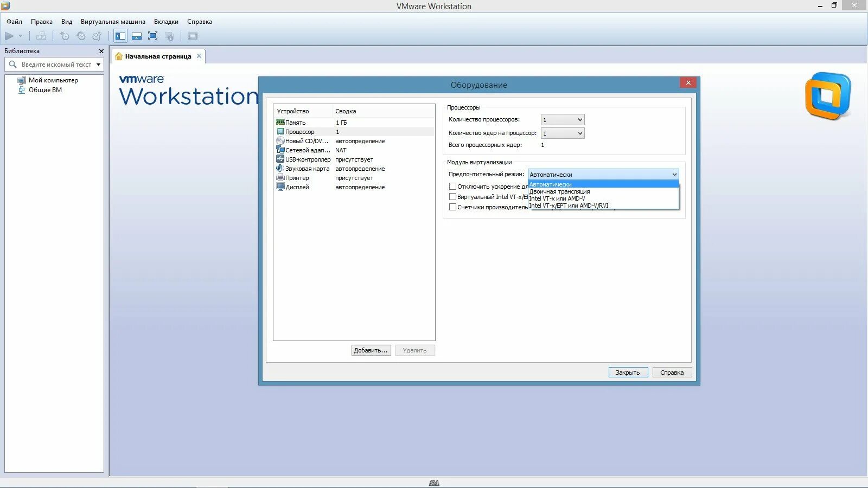The width and height of the screenshot is (868, 488).
Task: Open the Snapshot Manager wrench-clock icon
Action: click(97, 36)
